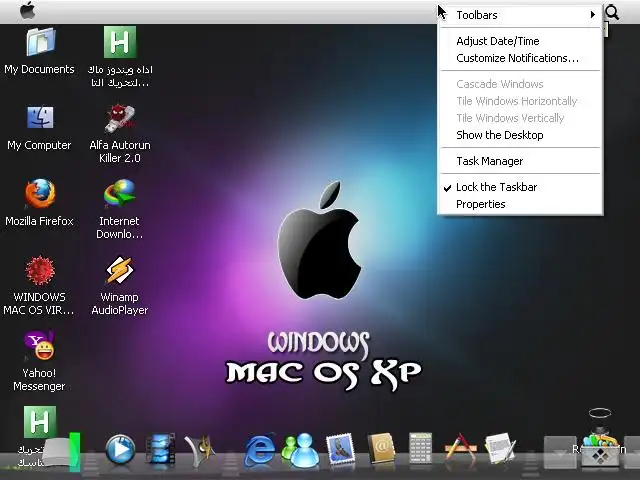Choose Adjust Date/Time from the context menu

click(x=520, y=41)
